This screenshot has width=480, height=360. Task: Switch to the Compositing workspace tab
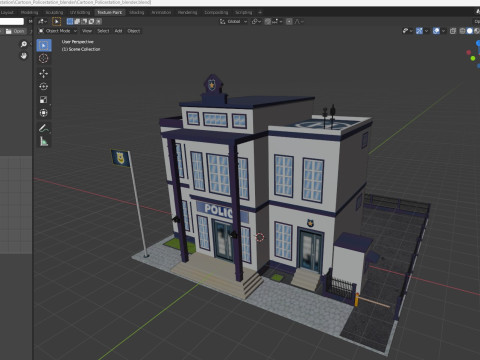(x=216, y=12)
